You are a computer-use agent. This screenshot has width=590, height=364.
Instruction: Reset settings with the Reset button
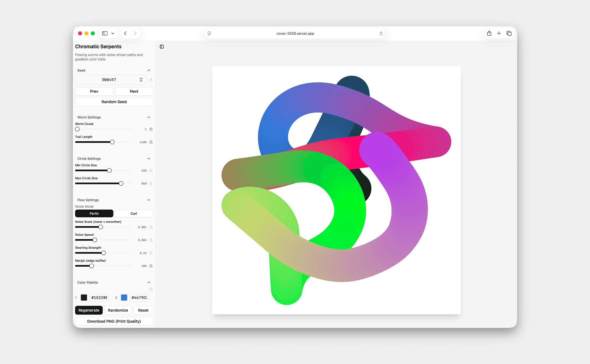[x=143, y=310]
